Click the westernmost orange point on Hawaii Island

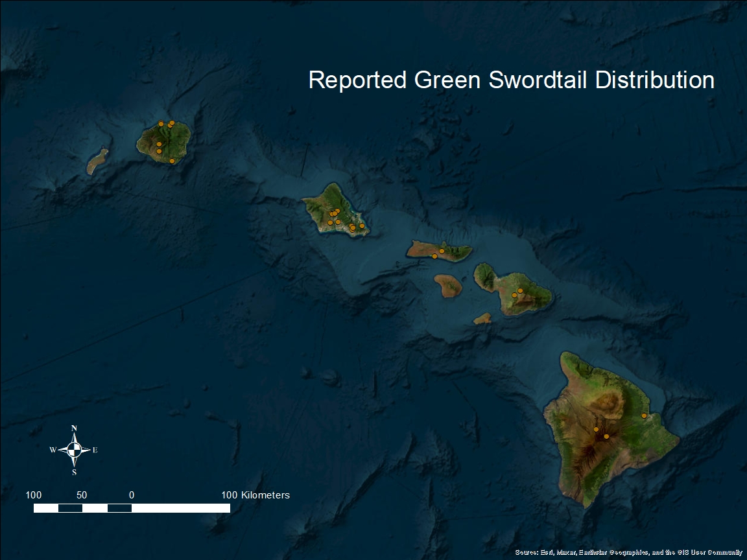coord(596,429)
